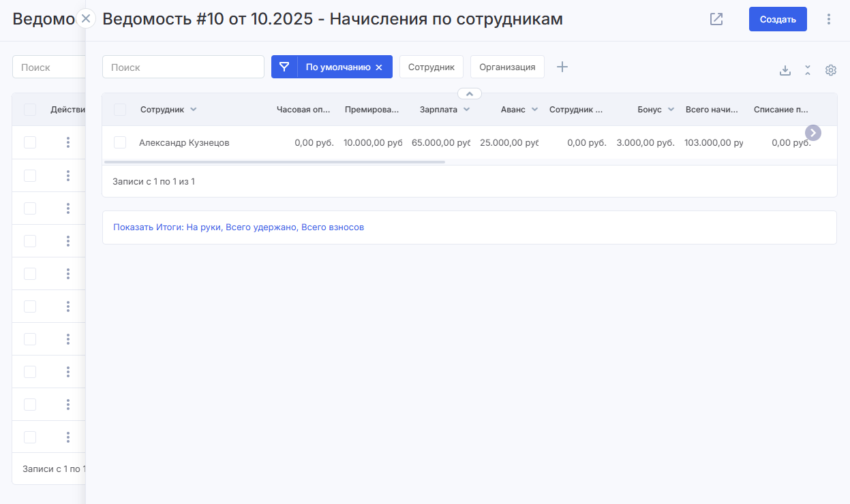Expand the Сотрудник column sort dropdown

coord(194,110)
